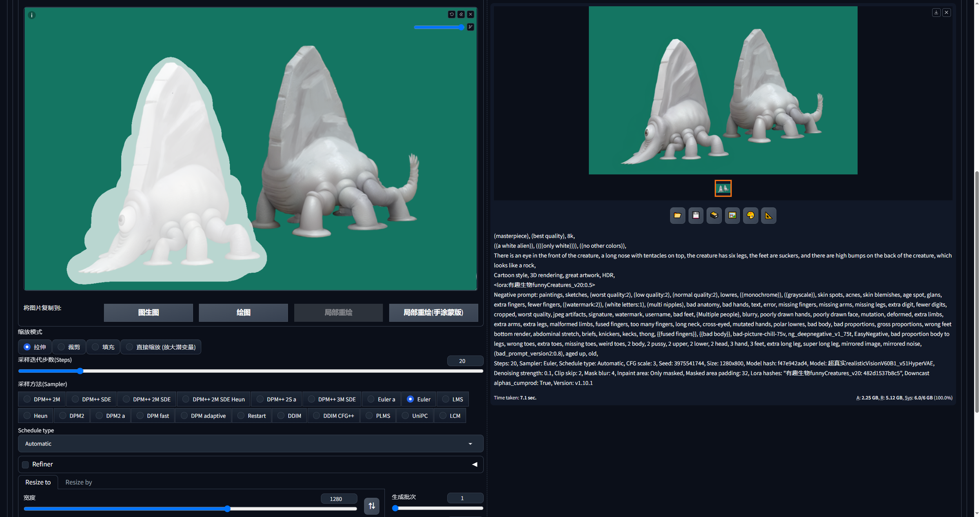
Task: Switch to the Resize by tab
Action: (78, 482)
